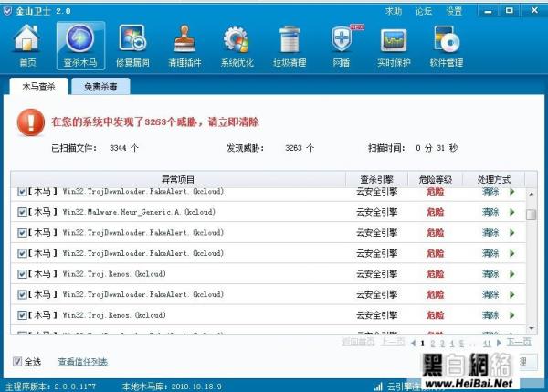Image resolution: width=548 pixels, height=392 pixels.
Task: Go to page 4 of results
Action: coord(452,344)
